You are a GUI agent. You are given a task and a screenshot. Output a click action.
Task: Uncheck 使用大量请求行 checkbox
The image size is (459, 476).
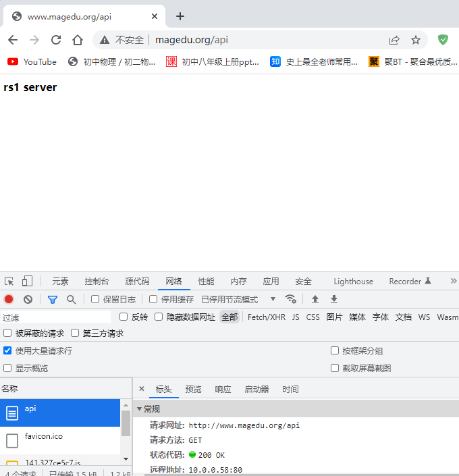click(x=7, y=350)
